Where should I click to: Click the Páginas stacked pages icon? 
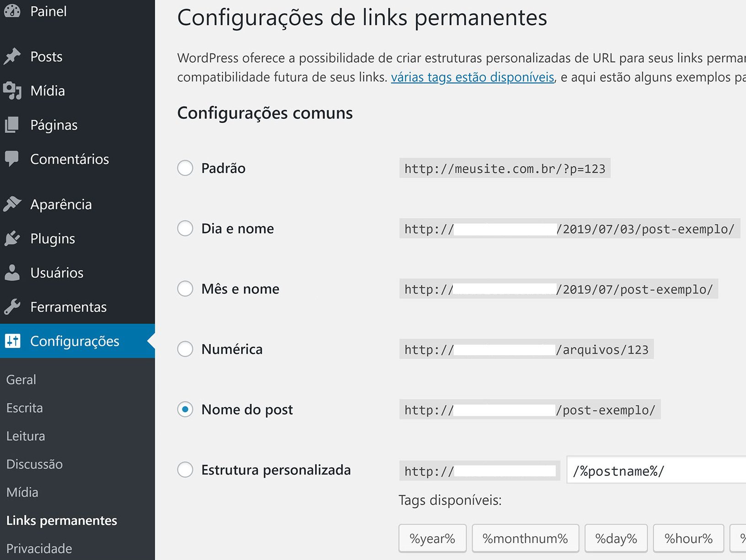click(x=12, y=125)
